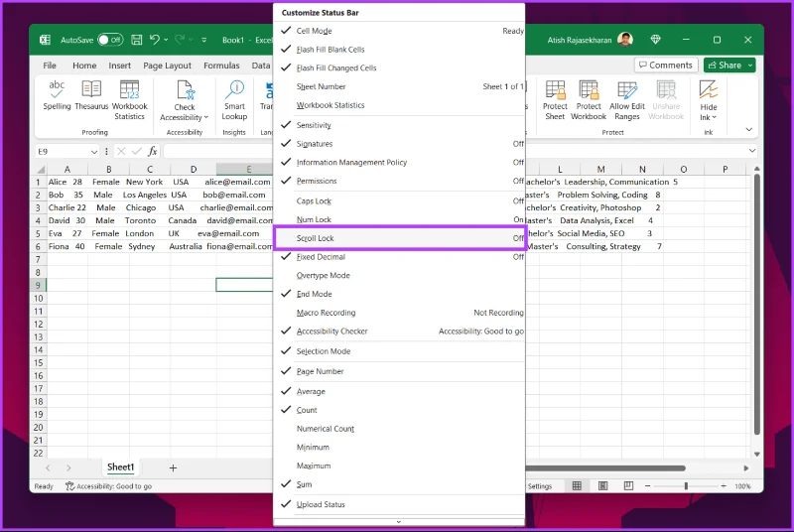
Task: Click the next sheet arrow
Action: point(68,467)
